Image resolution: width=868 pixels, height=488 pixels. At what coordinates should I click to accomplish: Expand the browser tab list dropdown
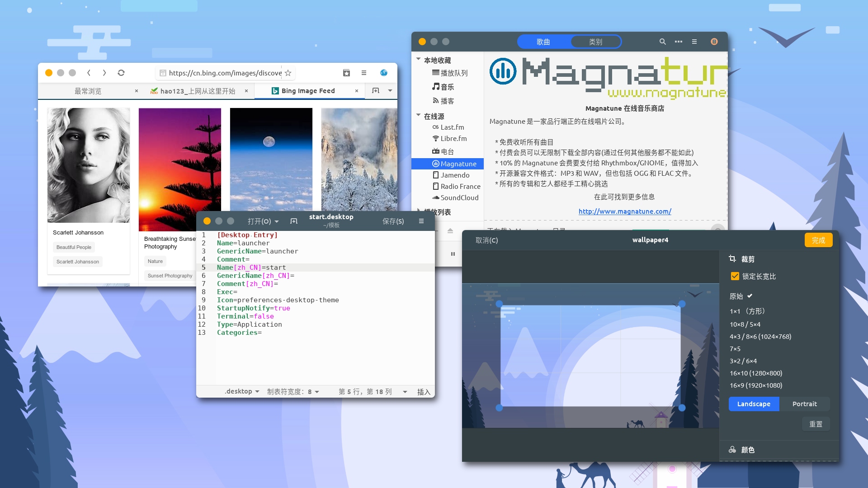click(x=390, y=91)
